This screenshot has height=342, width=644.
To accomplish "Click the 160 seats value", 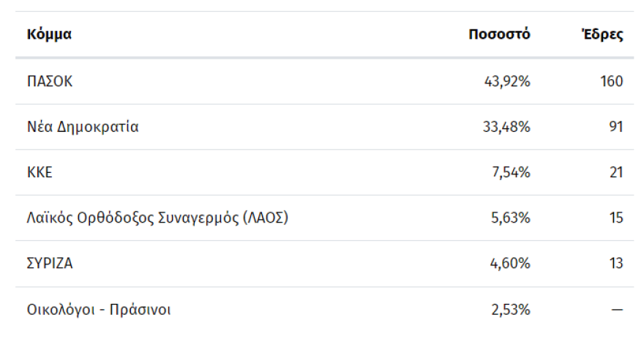I will pos(610,81).
